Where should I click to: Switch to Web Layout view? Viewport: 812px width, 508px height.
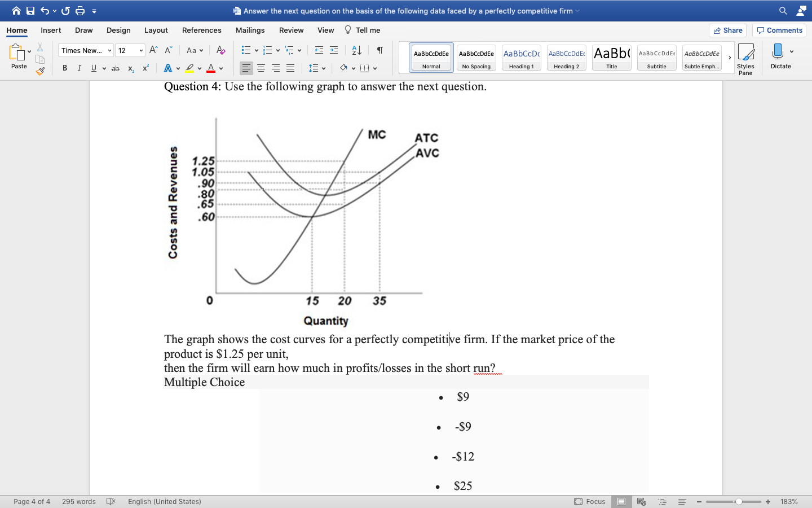click(641, 501)
